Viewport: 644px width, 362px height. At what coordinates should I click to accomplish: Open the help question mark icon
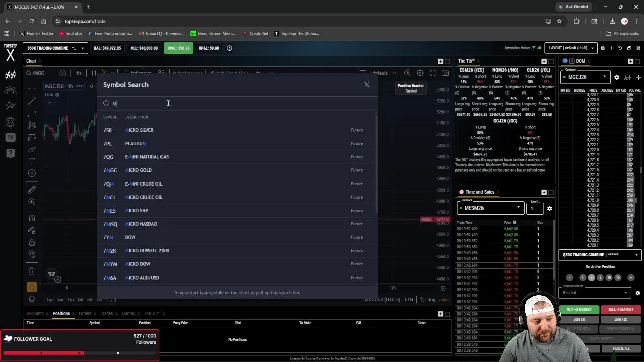(10, 153)
